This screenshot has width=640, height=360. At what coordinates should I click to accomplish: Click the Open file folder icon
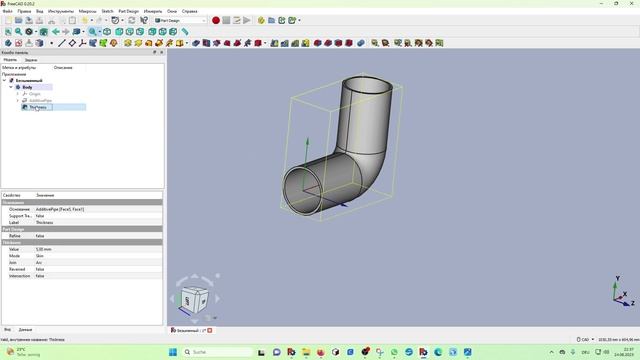coord(19,20)
